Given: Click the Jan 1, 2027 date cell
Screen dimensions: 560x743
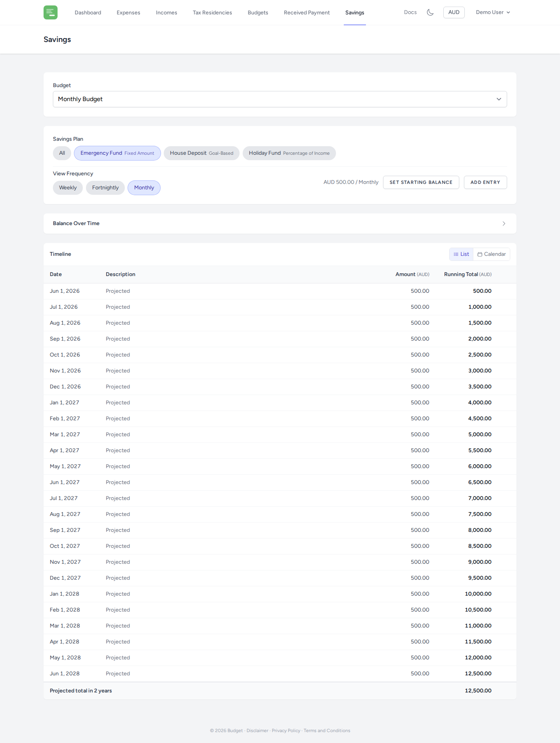Looking at the screenshot, I should [65, 403].
